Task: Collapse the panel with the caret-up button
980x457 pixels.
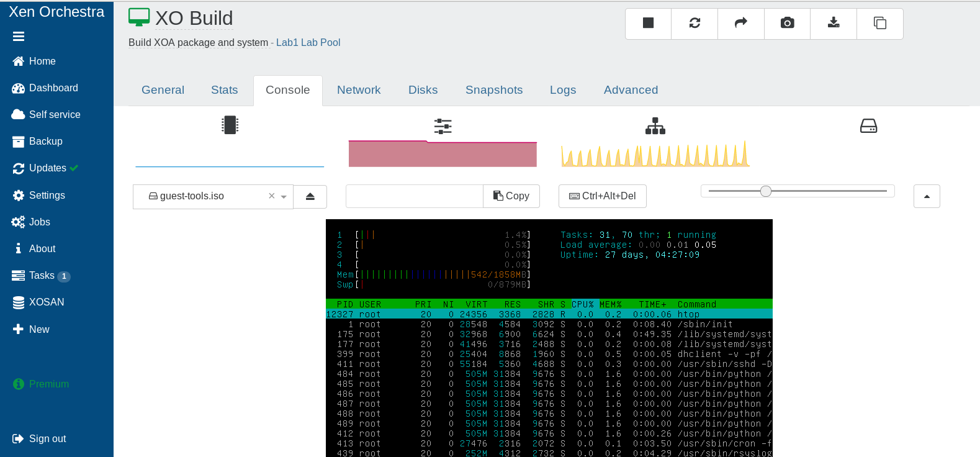Action: click(927, 196)
